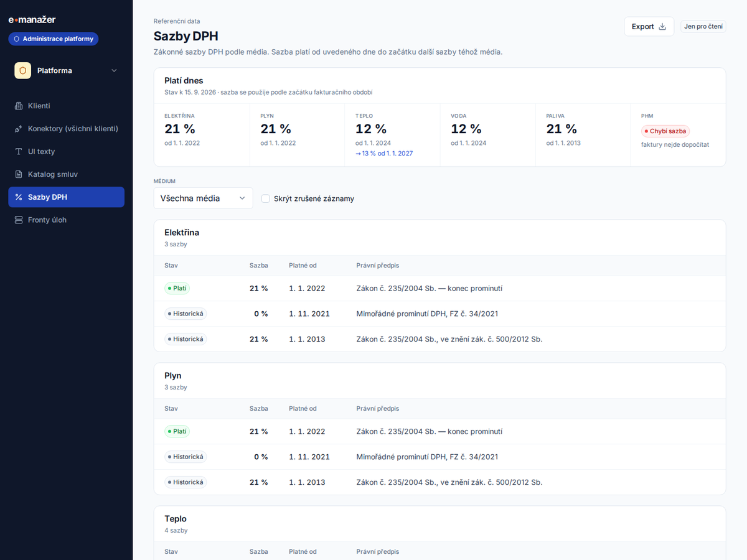Click Elektřina row dated 1. 11. 2021
The height and width of the screenshot is (560, 747).
pos(439,314)
